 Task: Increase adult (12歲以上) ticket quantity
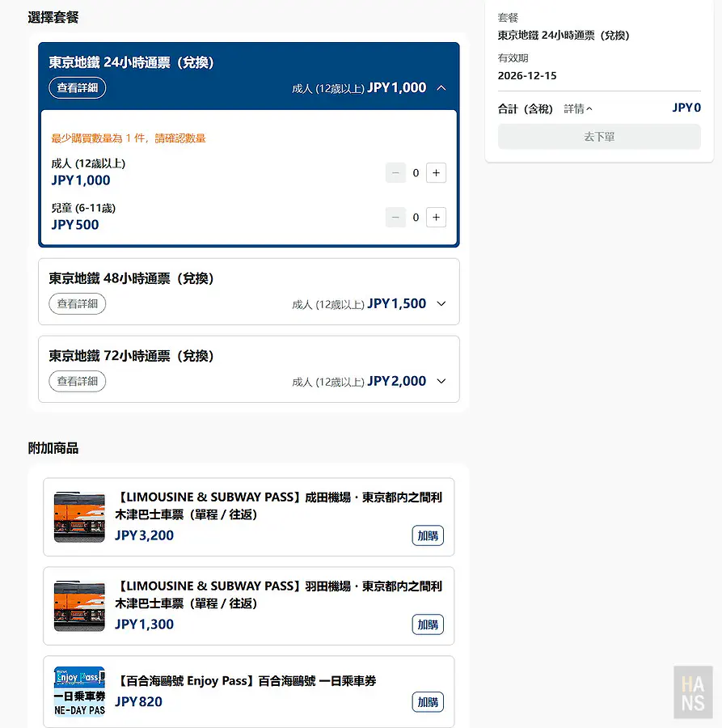tap(436, 173)
